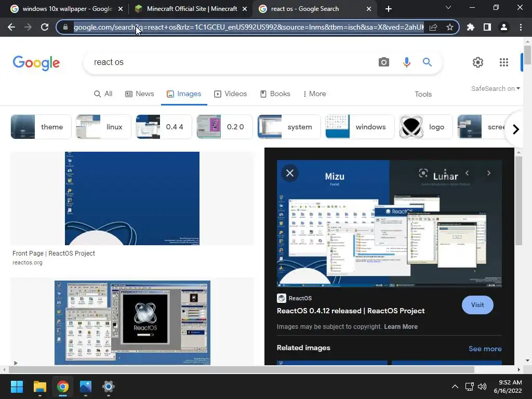
Task: Select the Images tab
Action: (184, 94)
